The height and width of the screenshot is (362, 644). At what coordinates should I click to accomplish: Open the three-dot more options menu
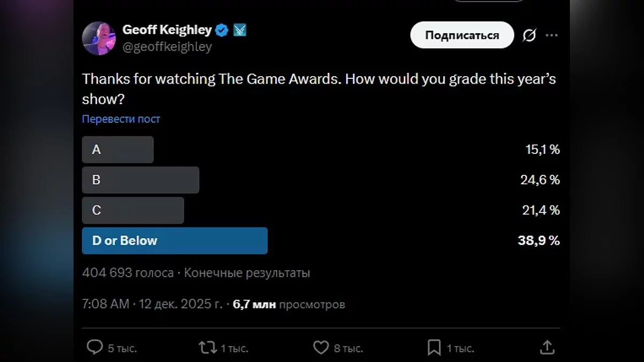552,35
